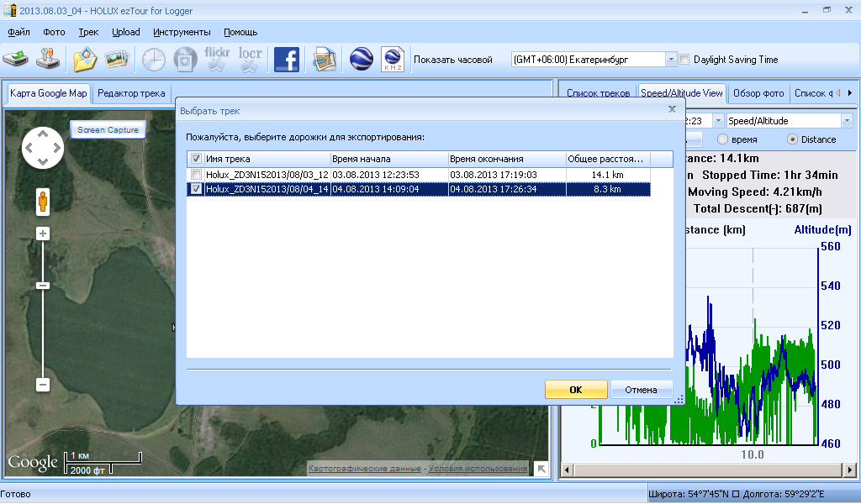The width and height of the screenshot is (861, 504).
Task: Select the 03.08.2013 12:23:53 start time cell
Action: [x=389, y=175]
